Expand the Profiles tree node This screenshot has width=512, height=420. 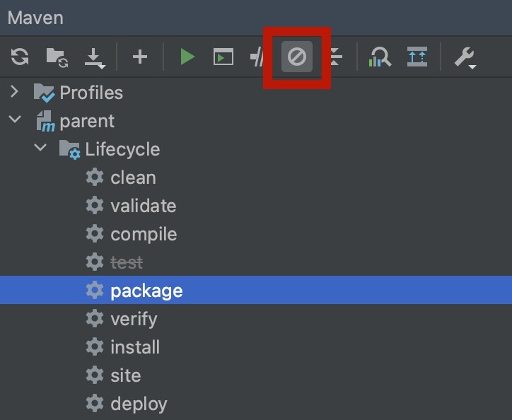click(15, 93)
